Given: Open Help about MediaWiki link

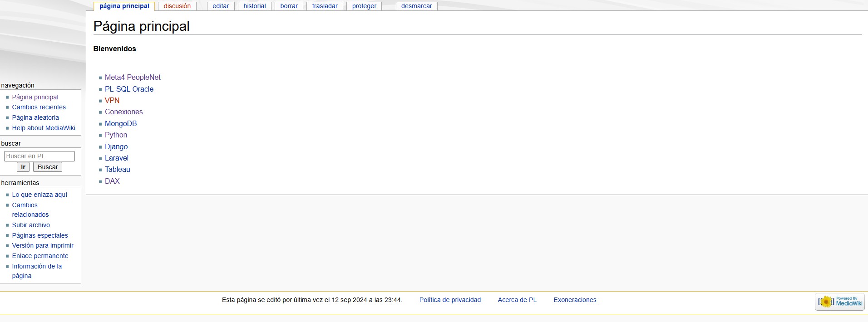Looking at the screenshot, I should (x=44, y=128).
